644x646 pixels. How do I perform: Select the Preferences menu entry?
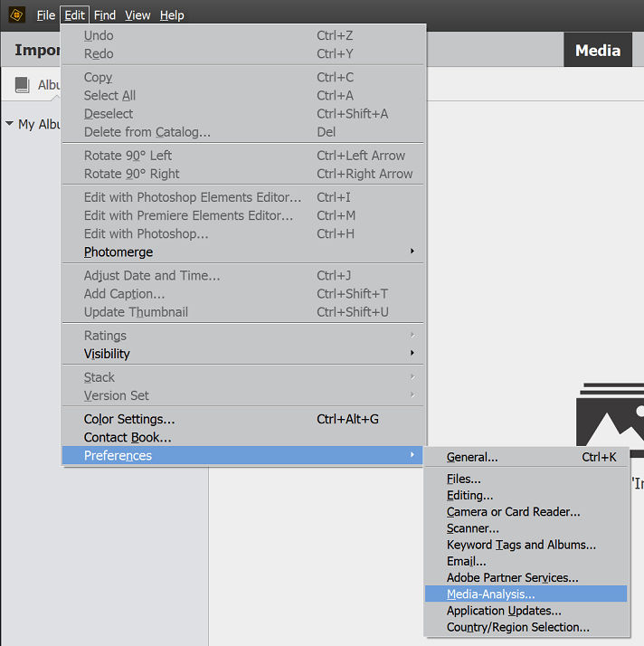pyautogui.click(x=242, y=455)
